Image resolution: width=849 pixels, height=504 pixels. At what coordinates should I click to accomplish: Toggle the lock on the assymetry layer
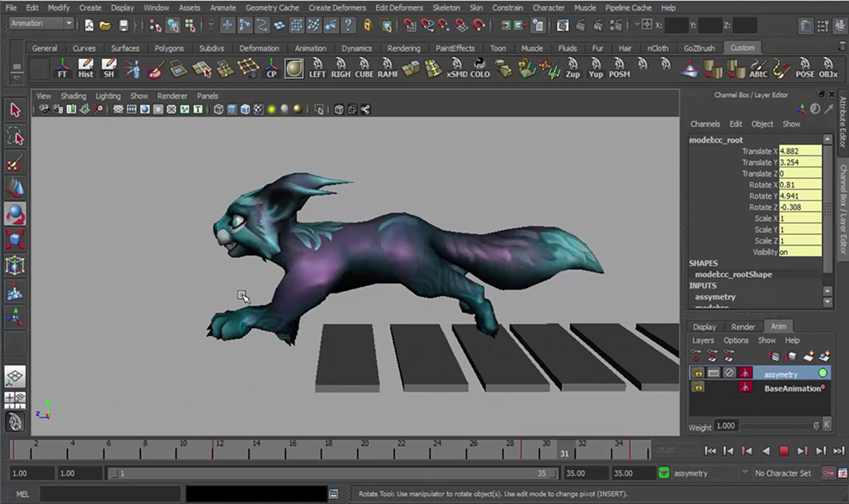(x=697, y=372)
